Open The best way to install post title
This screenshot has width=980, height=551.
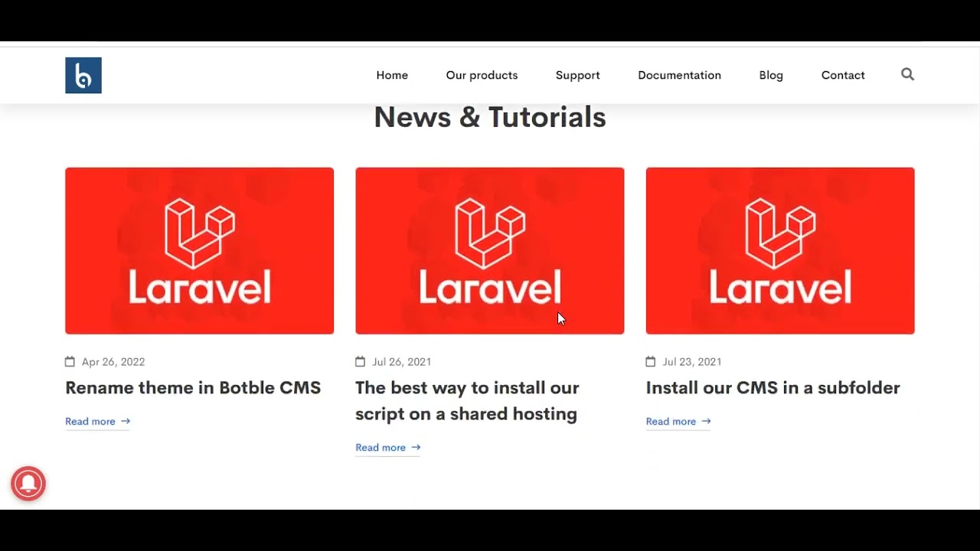click(x=467, y=401)
